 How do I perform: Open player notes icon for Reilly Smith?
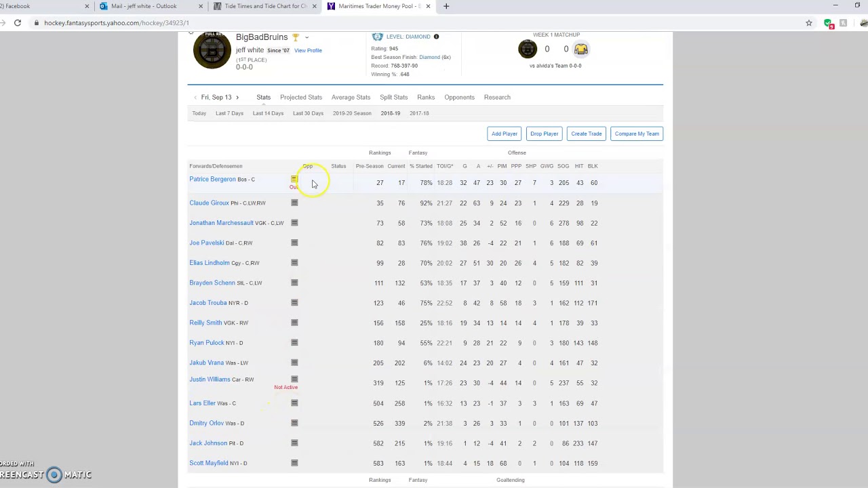[x=294, y=323]
